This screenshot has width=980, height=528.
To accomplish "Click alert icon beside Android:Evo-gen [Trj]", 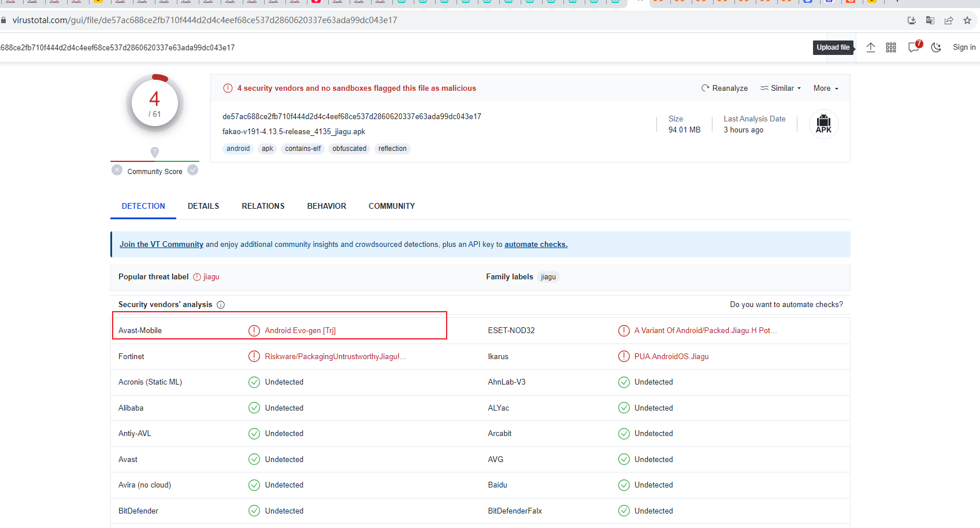I will [x=254, y=331].
